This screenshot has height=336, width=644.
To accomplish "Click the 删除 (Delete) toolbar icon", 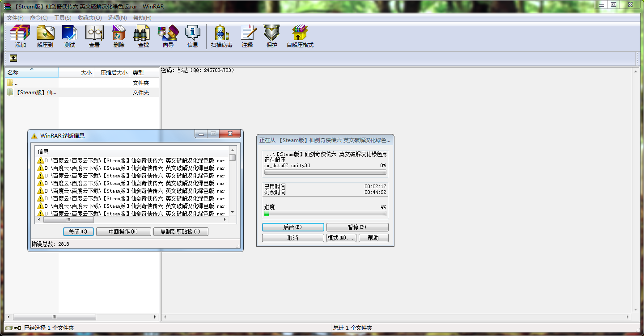I will click(119, 36).
